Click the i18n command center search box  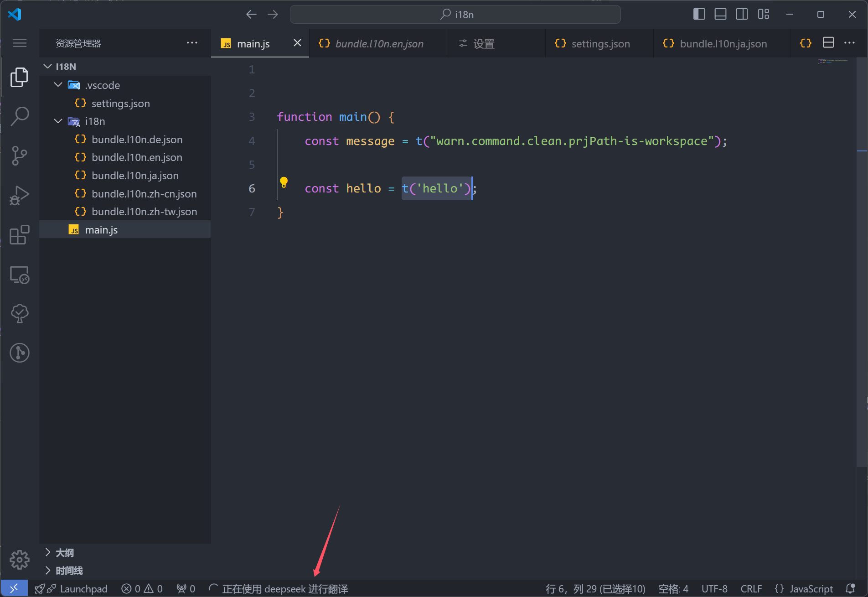coord(455,15)
